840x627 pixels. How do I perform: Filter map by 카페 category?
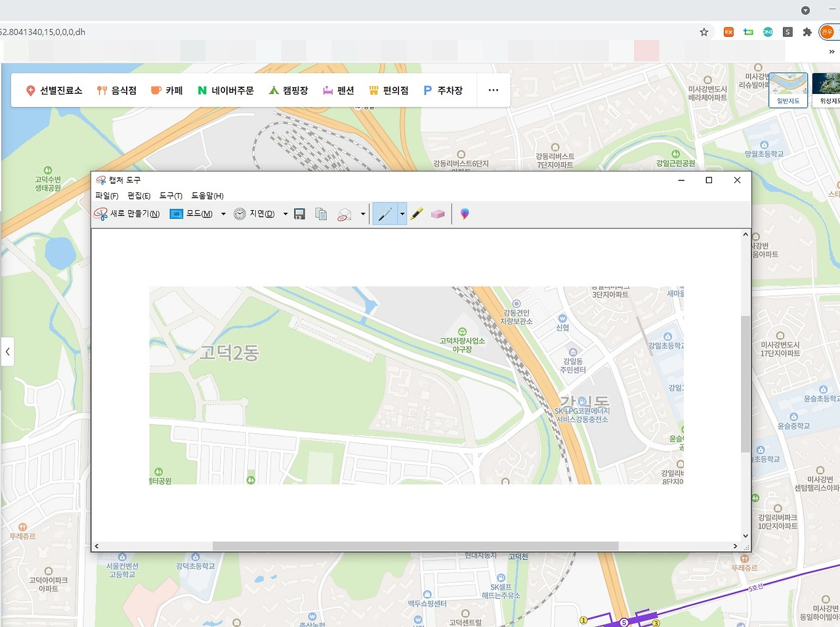point(167,91)
